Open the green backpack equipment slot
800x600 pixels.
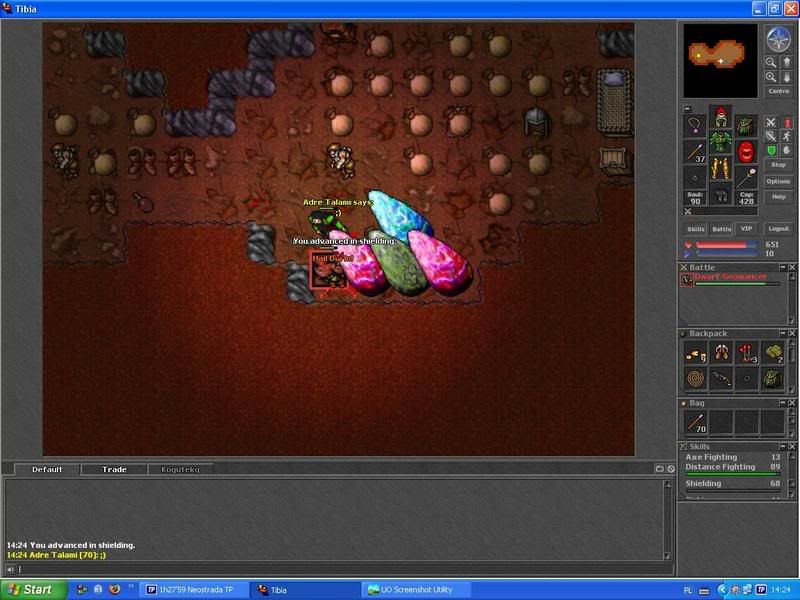coord(746,125)
